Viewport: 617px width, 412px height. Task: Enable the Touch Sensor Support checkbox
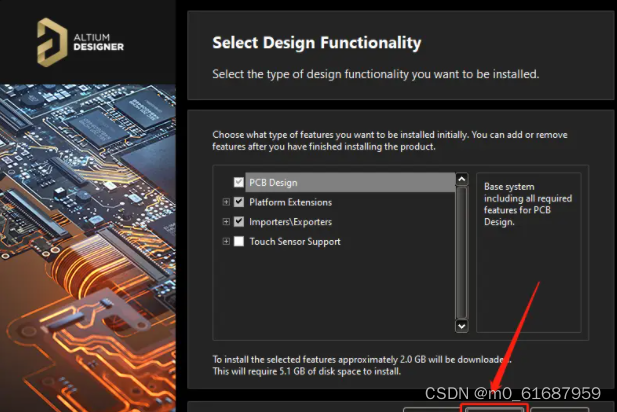pos(238,241)
